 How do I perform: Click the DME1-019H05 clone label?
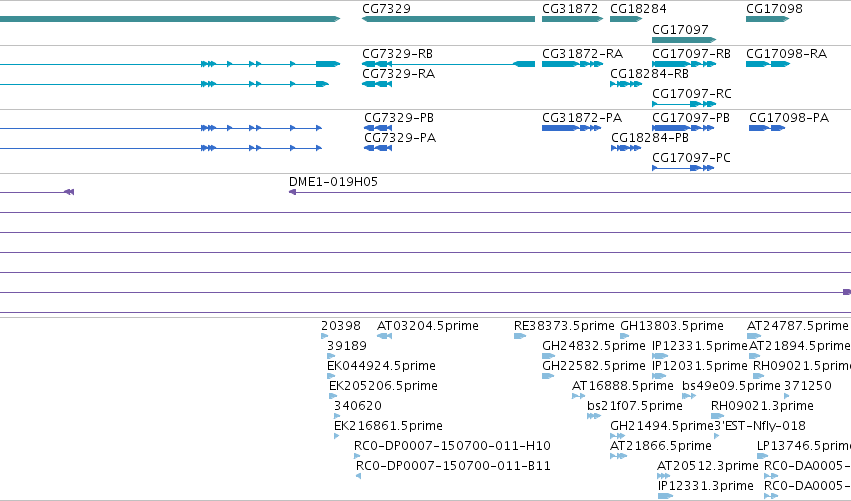tap(333, 182)
